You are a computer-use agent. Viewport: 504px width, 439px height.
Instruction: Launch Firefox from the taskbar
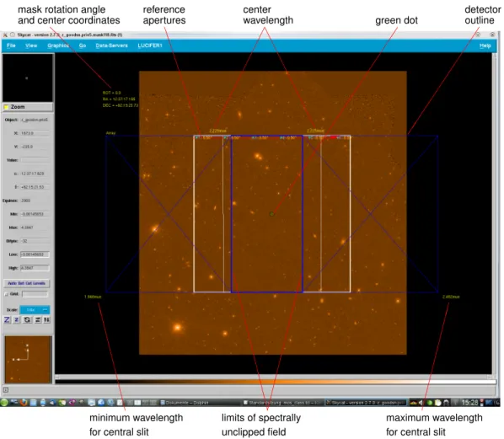pyautogui.click(x=23, y=403)
